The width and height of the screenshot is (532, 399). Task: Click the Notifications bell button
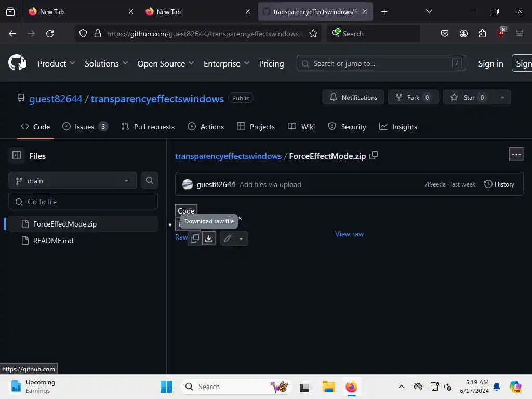(353, 97)
